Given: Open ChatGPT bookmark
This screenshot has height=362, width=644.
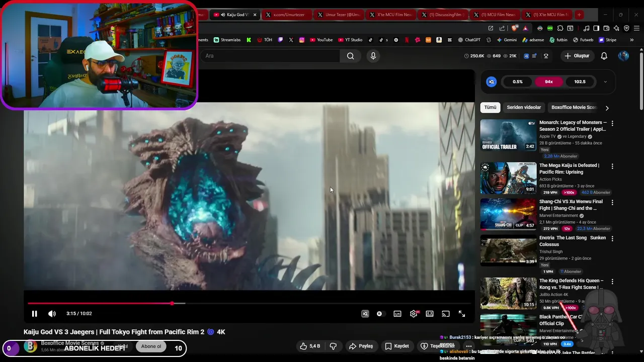Looking at the screenshot, I should pyautogui.click(x=469, y=40).
